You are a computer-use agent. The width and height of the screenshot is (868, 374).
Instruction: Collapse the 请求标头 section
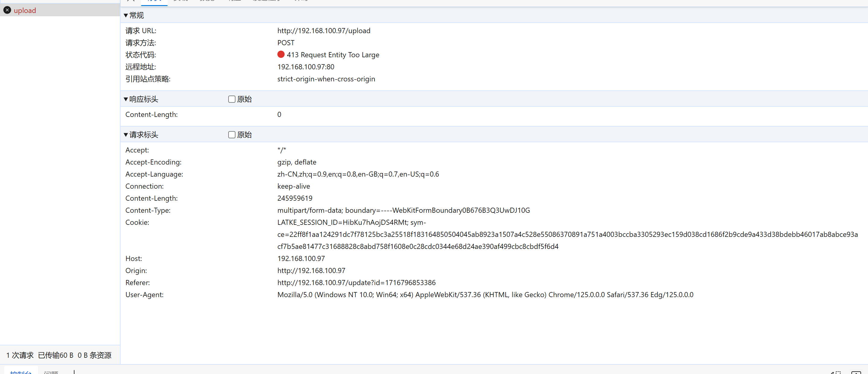pyautogui.click(x=126, y=135)
